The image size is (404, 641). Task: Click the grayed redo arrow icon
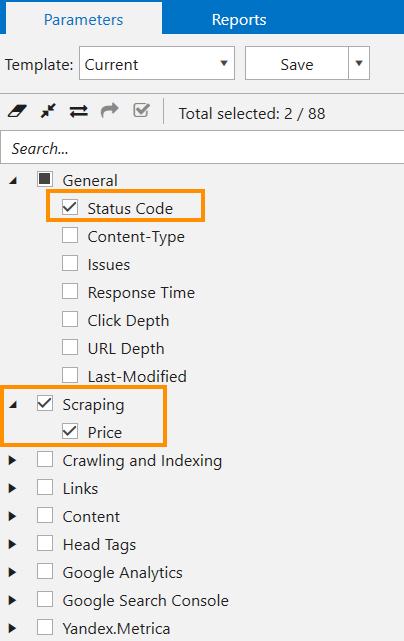(110, 110)
